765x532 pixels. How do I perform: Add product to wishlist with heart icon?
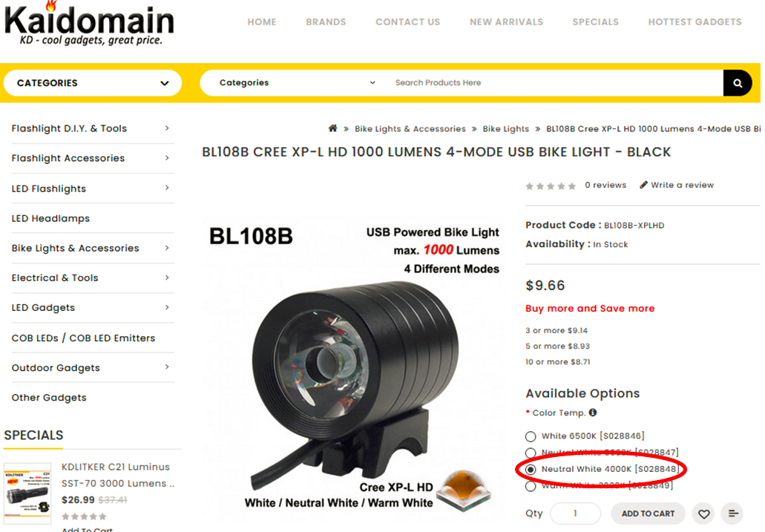[x=703, y=513]
